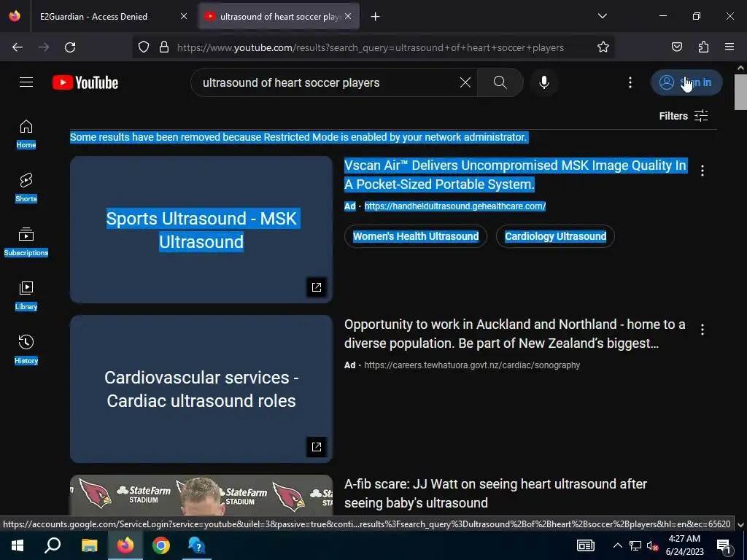Close the E2Guardian tab
The width and height of the screenshot is (747, 560).
pyautogui.click(x=184, y=17)
